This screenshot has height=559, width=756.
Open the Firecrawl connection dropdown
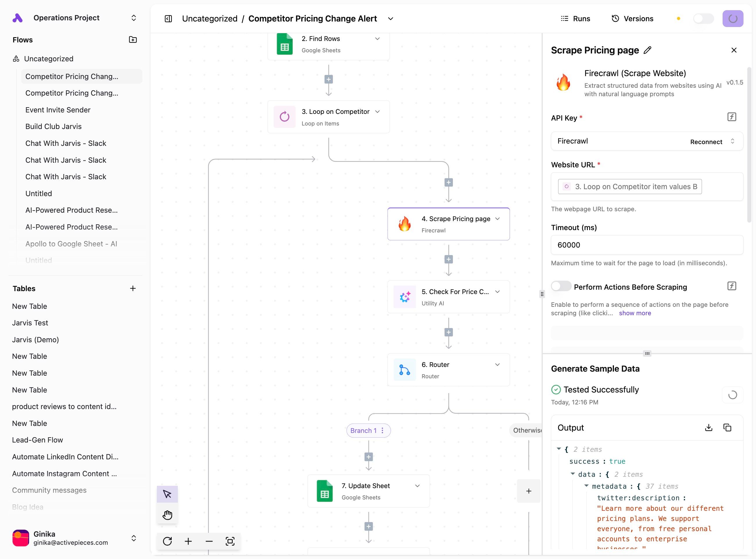coord(732,141)
